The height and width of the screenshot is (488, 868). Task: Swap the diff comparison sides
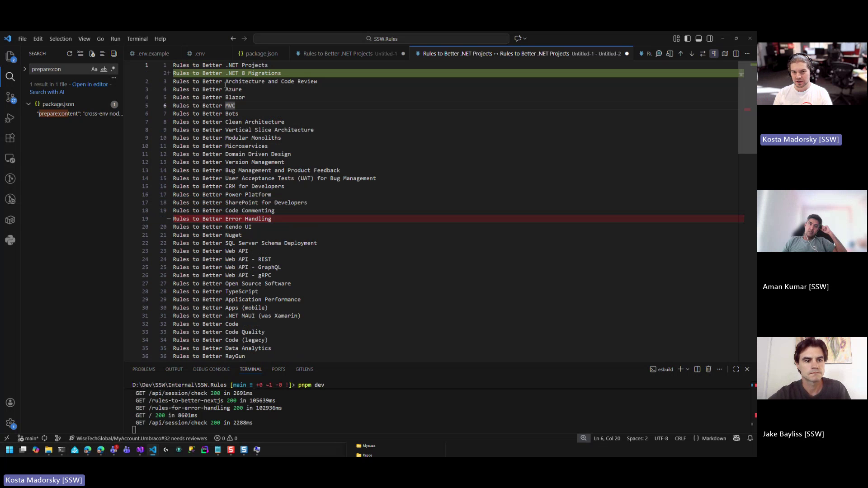pos(702,53)
